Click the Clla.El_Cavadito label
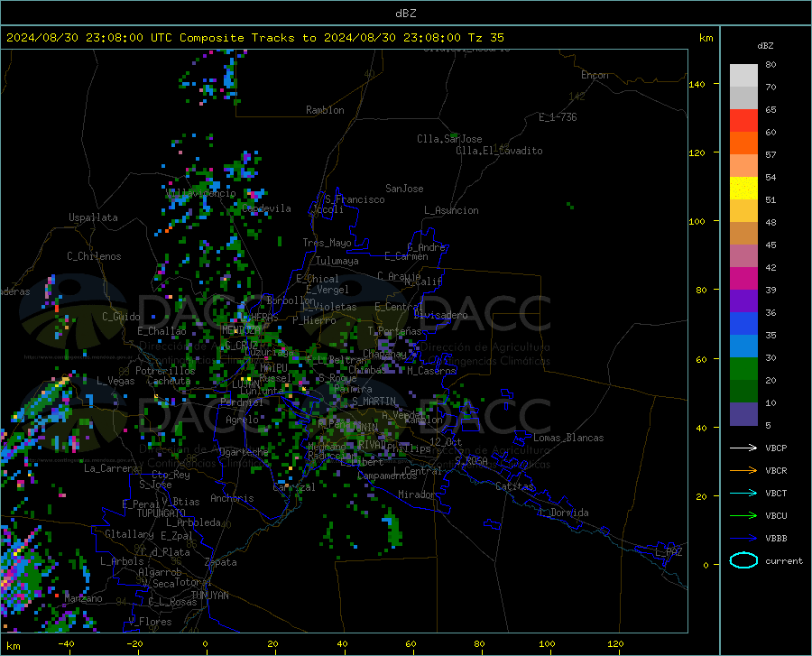 [499, 151]
